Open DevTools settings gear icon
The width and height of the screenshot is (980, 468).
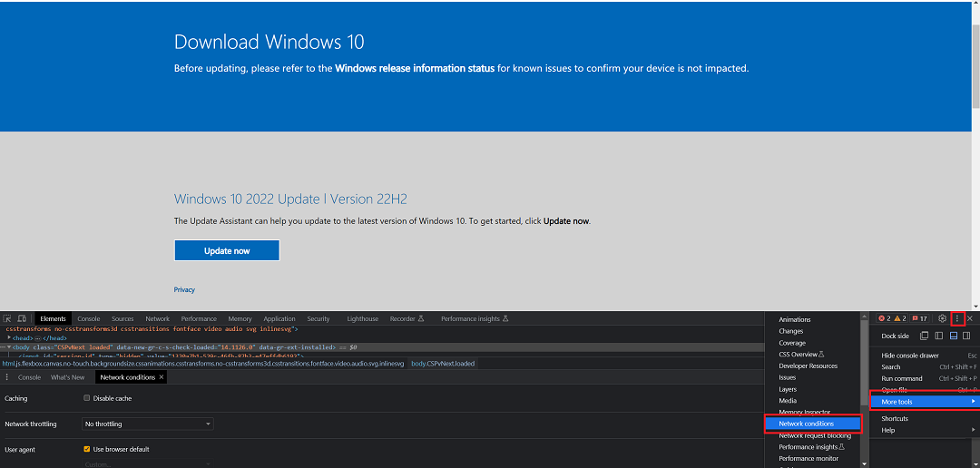[x=943, y=318]
